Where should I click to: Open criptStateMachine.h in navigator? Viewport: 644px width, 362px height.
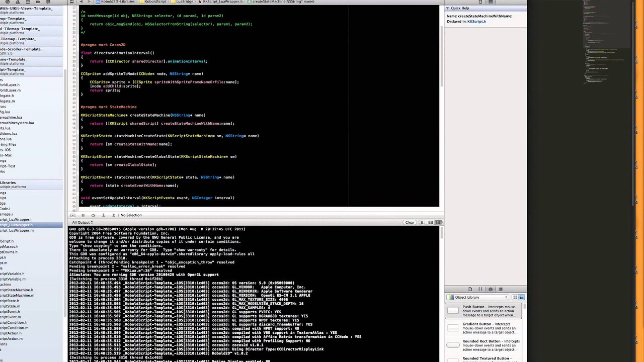(x=17, y=290)
